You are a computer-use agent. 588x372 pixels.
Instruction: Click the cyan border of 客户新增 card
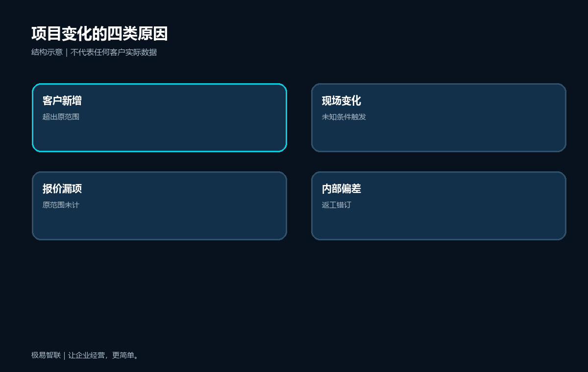point(159,84)
